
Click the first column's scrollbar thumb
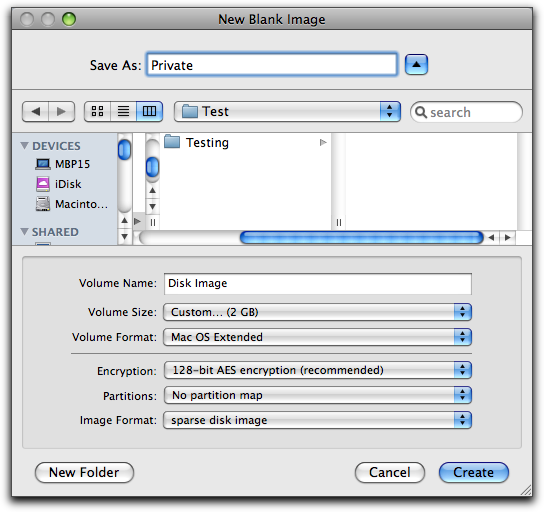pos(152,167)
